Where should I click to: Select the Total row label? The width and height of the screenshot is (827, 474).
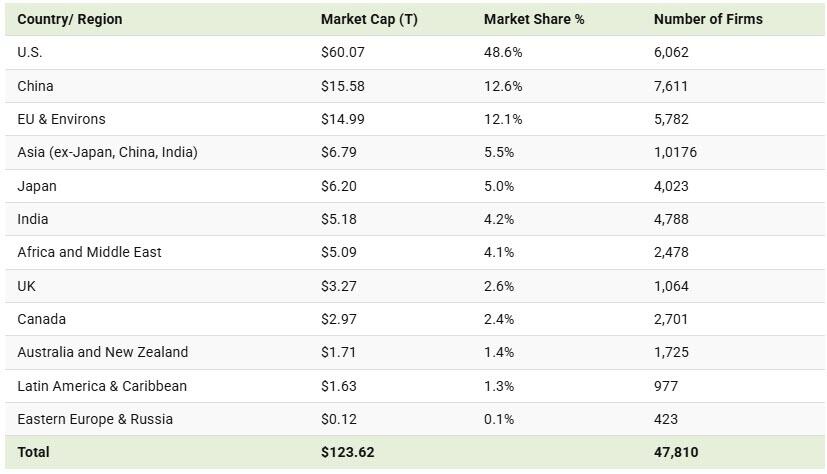click(33, 452)
